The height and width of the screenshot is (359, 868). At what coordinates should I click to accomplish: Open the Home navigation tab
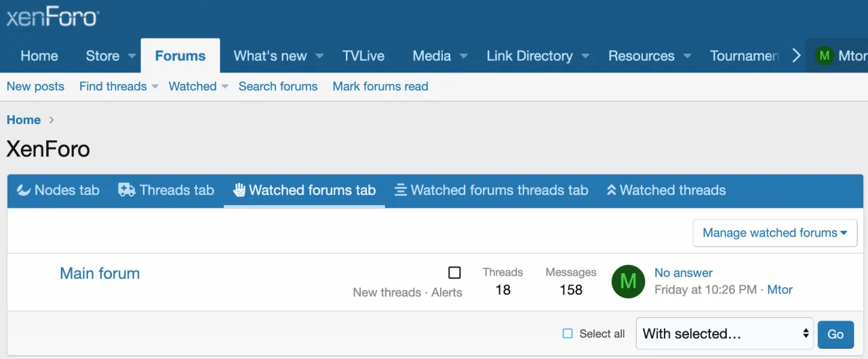coord(39,56)
